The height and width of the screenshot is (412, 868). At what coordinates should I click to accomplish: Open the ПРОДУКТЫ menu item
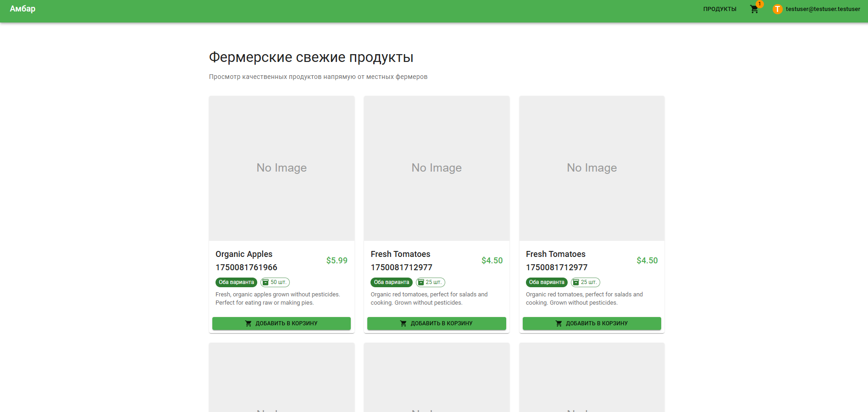point(719,9)
